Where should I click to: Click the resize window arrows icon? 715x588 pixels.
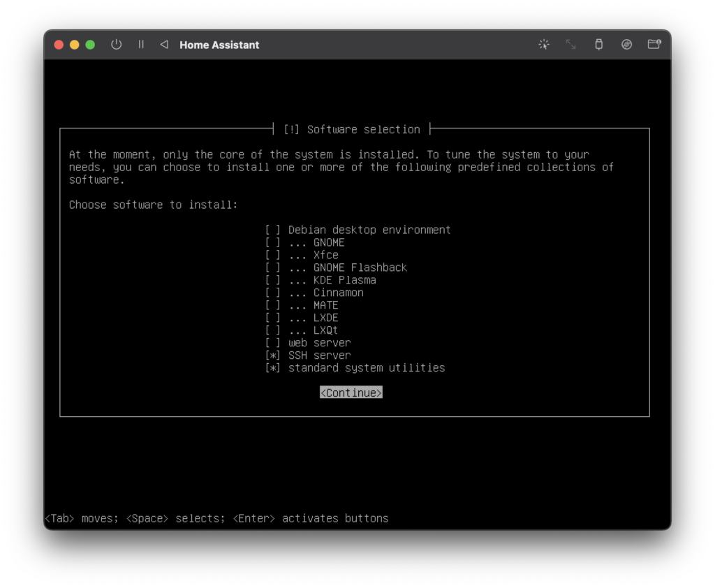pyautogui.click(x=571, y=44)
